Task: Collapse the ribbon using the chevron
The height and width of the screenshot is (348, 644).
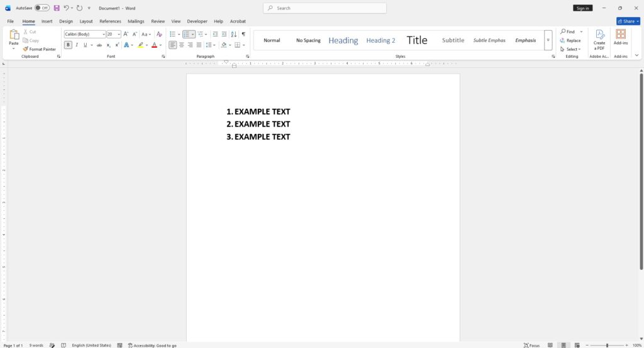Action: pos(636,55)
